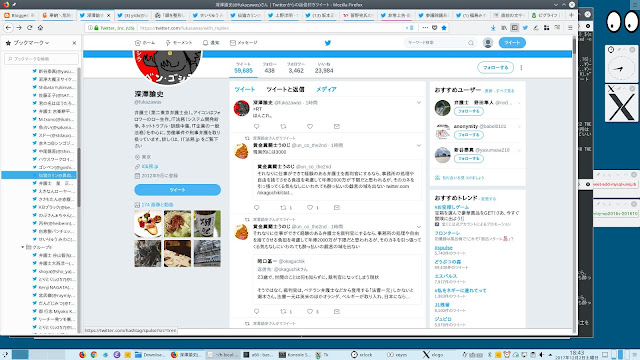The height and width of the screenshot is (360, 640).
Task: Open the profile avatar account menu
Action: [488, 42]
